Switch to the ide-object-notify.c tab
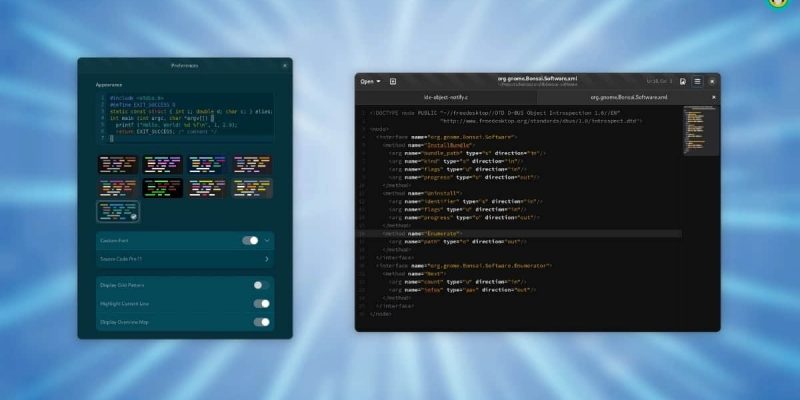Viewport: 800px width, 400px height. [x=446, y=97]
